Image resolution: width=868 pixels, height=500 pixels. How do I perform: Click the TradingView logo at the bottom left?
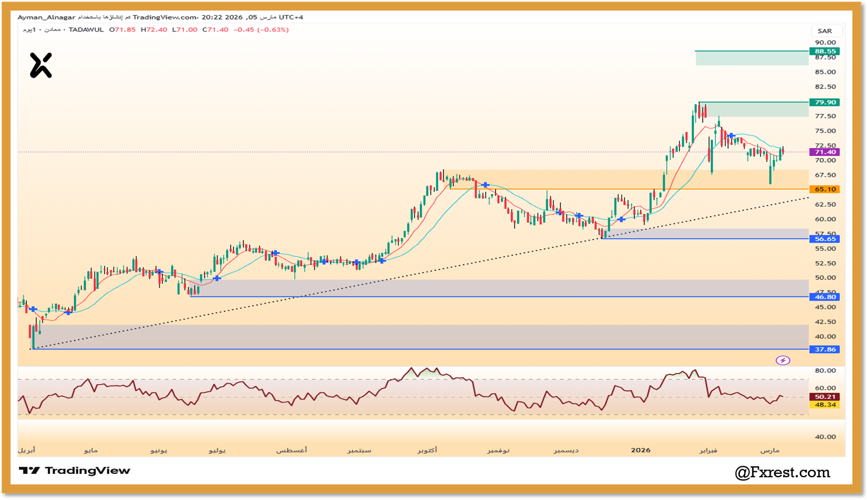[x=74, y=471]
